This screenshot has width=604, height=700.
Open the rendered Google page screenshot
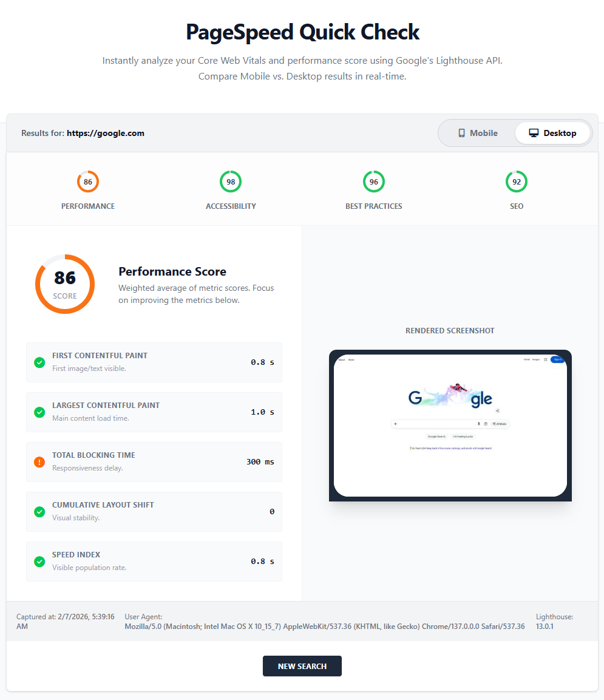[x=450, y=426]
